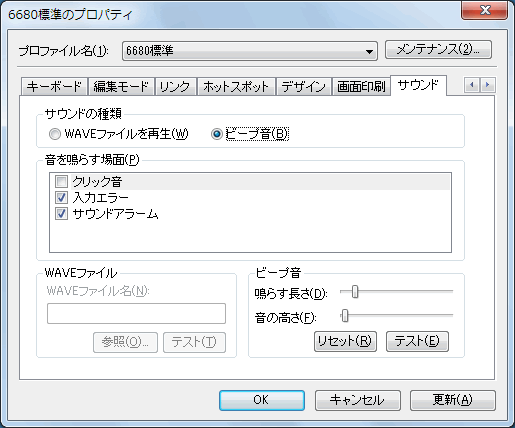Select the WAVEファイルを再生 radio button
Image resolution: width=515 pixels, height=428 pixels.
click(55, 134)
